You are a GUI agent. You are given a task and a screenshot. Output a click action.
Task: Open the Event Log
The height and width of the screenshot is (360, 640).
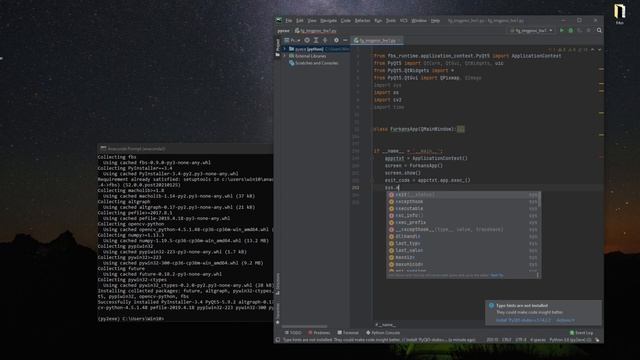[x=582, y=333]
